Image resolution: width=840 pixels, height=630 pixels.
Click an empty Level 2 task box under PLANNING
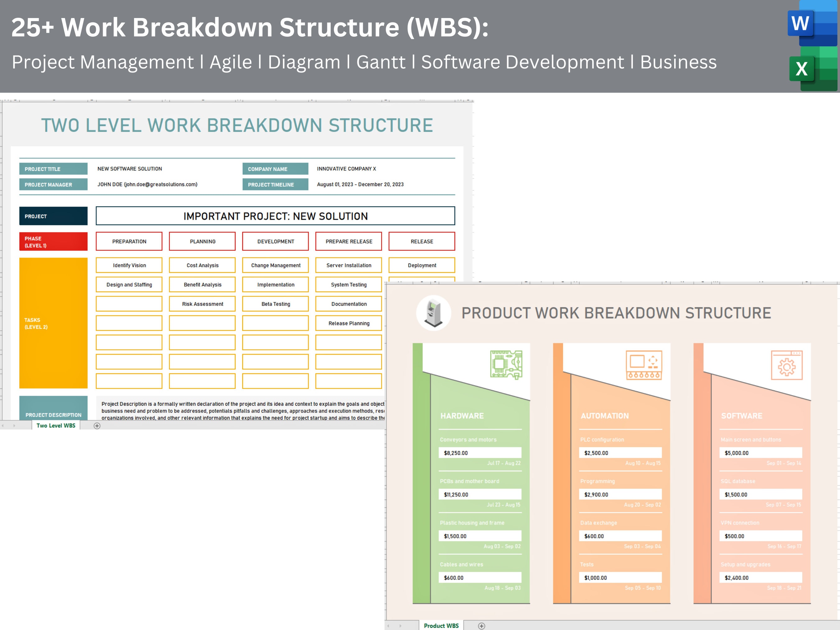pyautogui.click(x=203, y=323)
